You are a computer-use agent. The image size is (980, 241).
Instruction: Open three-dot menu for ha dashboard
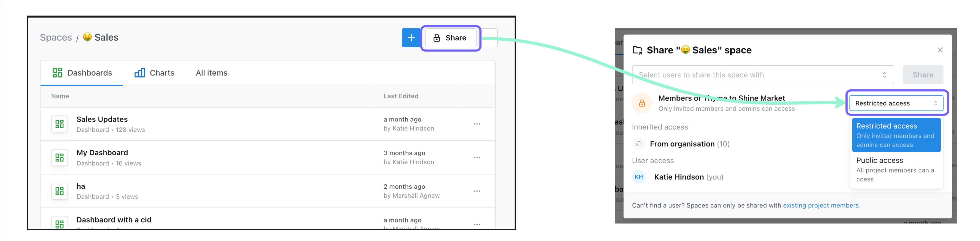pos(477,191)
